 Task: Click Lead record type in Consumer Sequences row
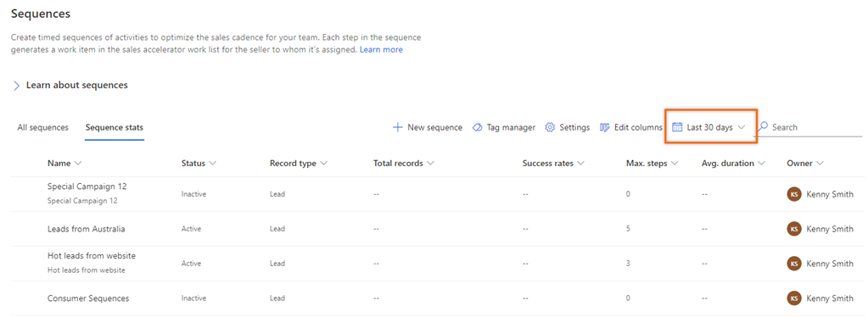point(277,298)
